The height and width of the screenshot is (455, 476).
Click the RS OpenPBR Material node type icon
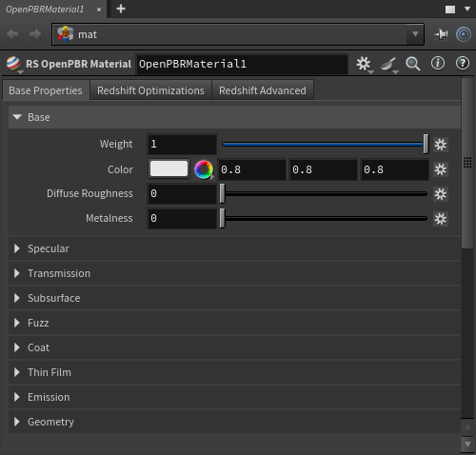click(x=13, y=64)
